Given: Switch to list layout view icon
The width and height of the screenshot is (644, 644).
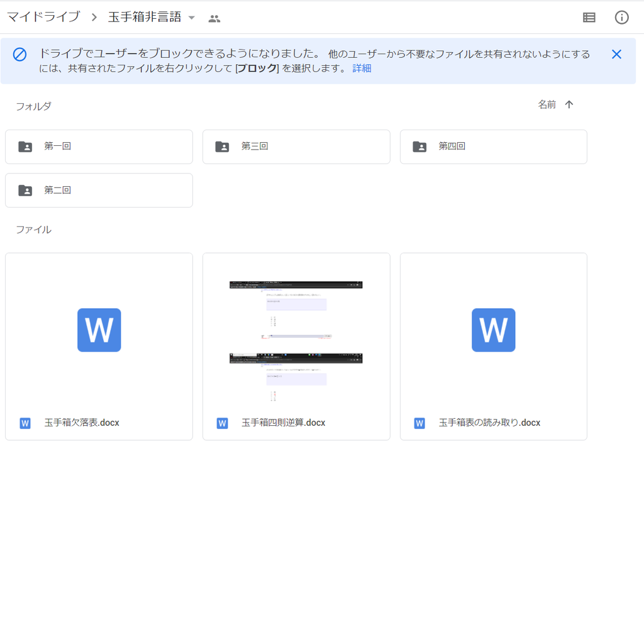Looking at the screenshot, I should point(589,17).
